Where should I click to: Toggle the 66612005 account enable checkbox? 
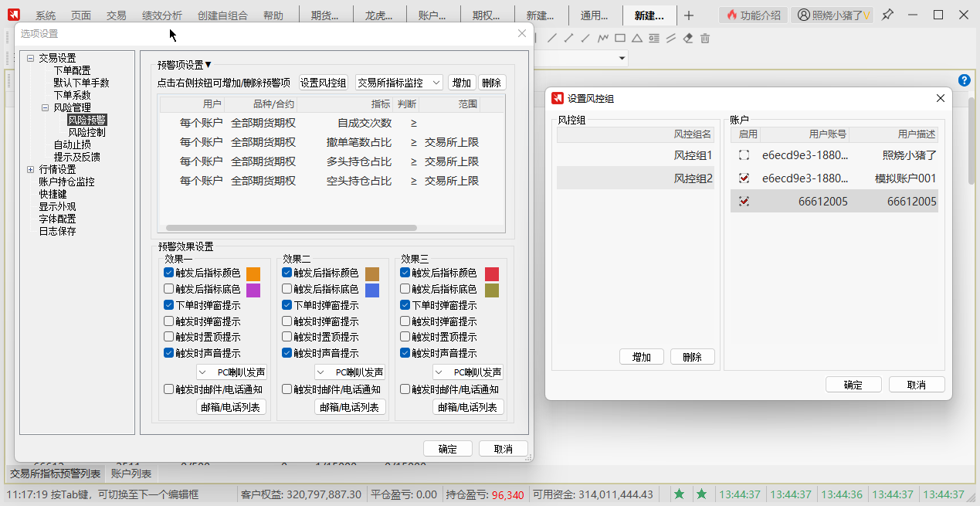tap(744, 201)
